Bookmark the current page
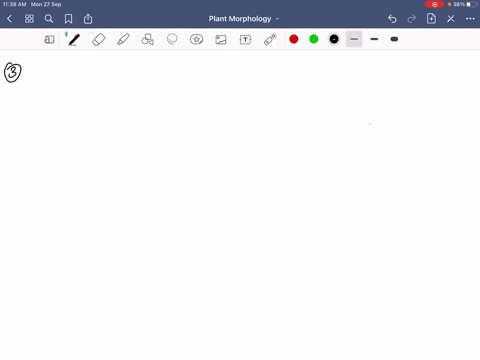Viewport: 480px width, 360px height. 68,19
